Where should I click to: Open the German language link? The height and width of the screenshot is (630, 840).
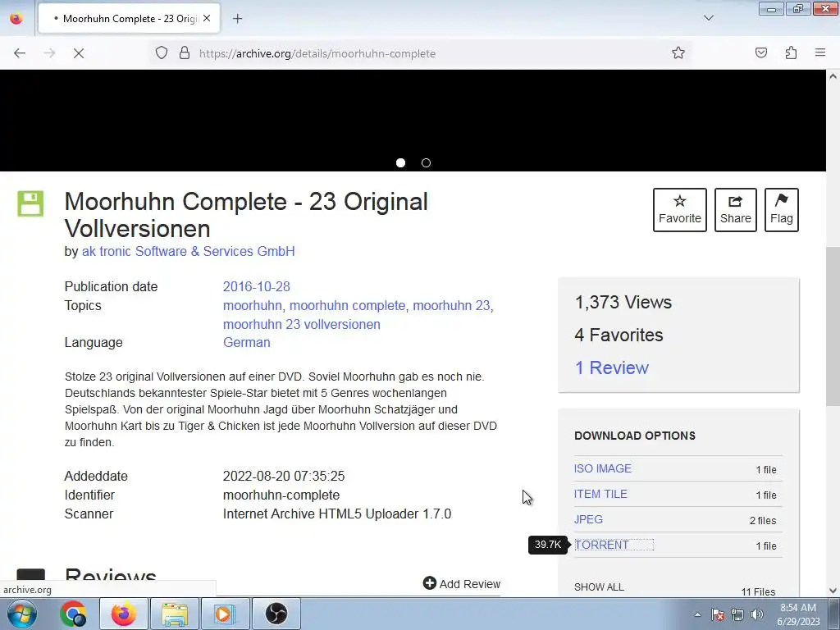click(x=246, y=342)
